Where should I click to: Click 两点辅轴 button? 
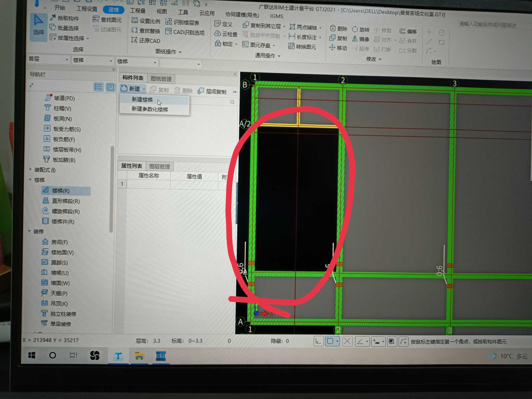[x=304, y=27]
